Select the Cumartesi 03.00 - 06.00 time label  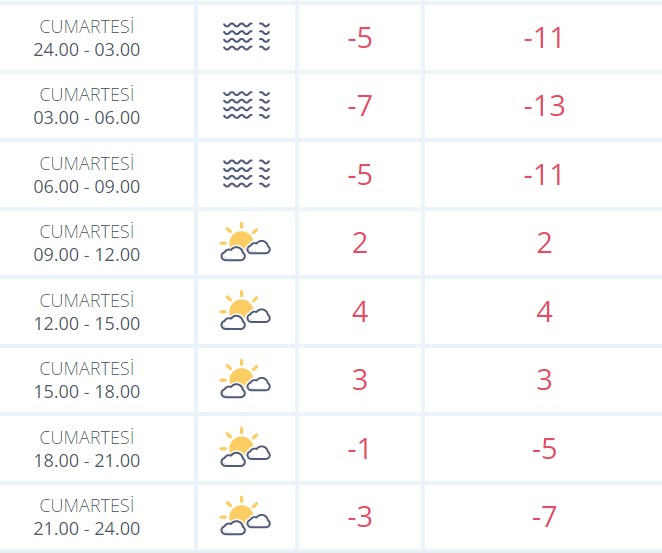click(87, 106)
